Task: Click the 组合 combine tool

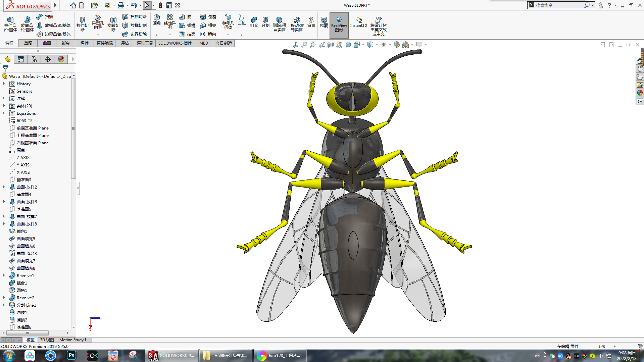Action: [x=254, y=22]
